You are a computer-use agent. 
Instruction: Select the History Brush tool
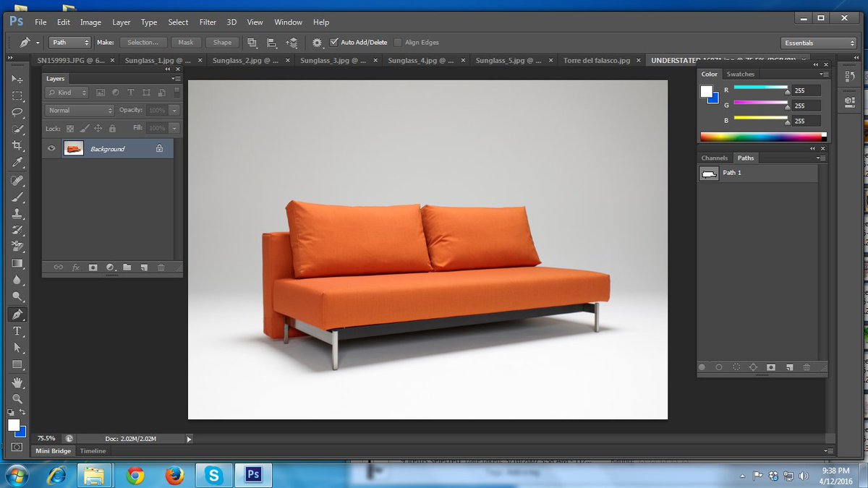click(17, 230)
